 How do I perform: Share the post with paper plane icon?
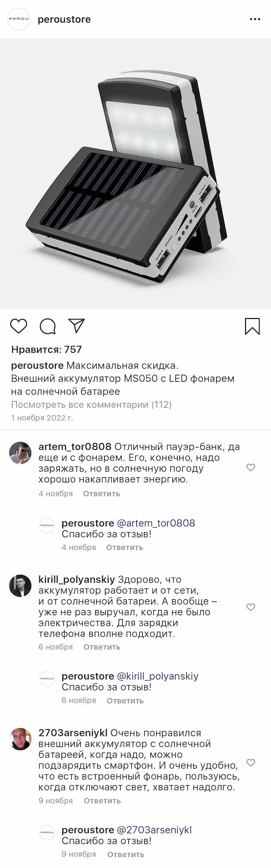[x=77, y=326]
